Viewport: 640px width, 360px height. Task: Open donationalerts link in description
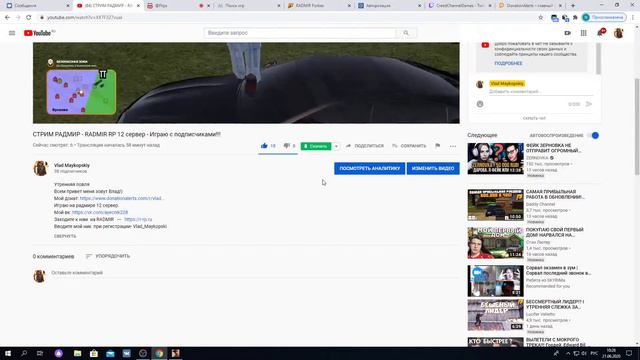122,198
